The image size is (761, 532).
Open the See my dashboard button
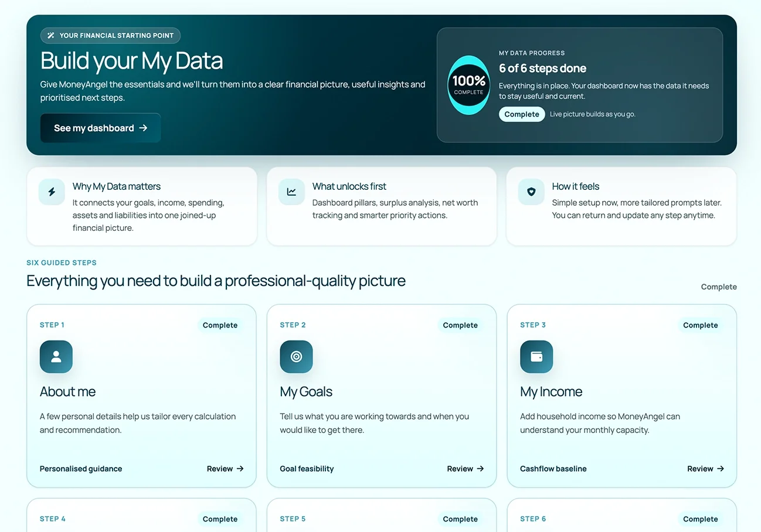pyautogui.click(x=100, y=128)
